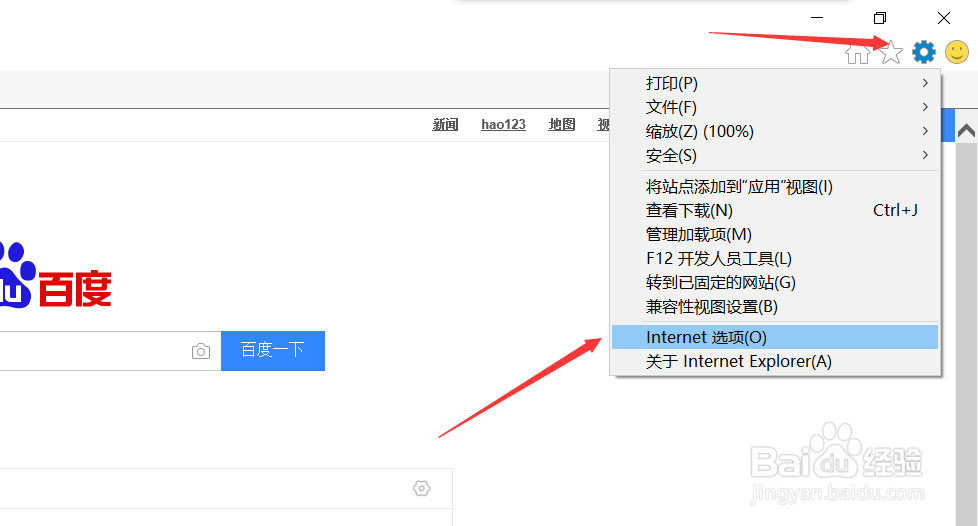Open Favorites star icon
This screenshot has width=978, height=526.
(891, 52)
